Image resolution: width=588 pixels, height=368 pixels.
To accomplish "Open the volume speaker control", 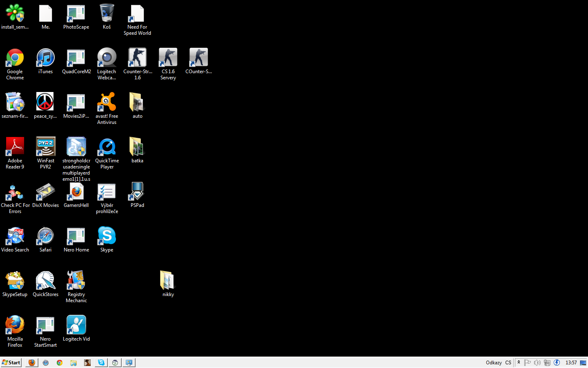I will point(537,362).
